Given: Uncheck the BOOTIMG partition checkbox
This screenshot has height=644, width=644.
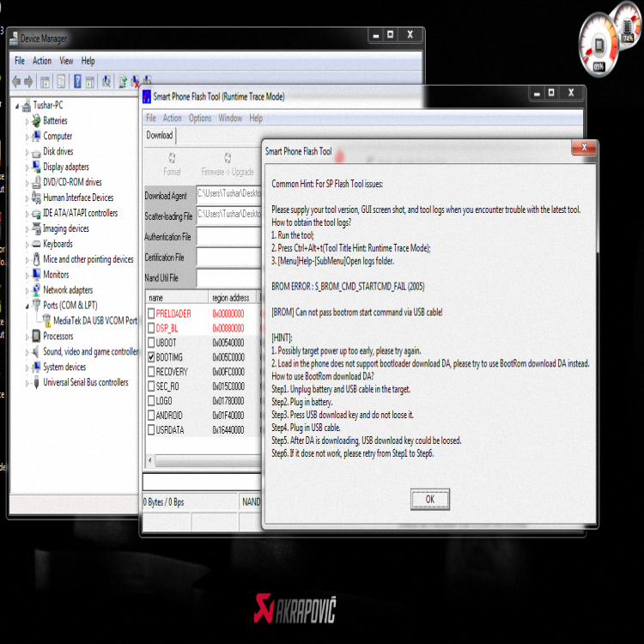Looking at the screenshot, I should pos(151,357).
